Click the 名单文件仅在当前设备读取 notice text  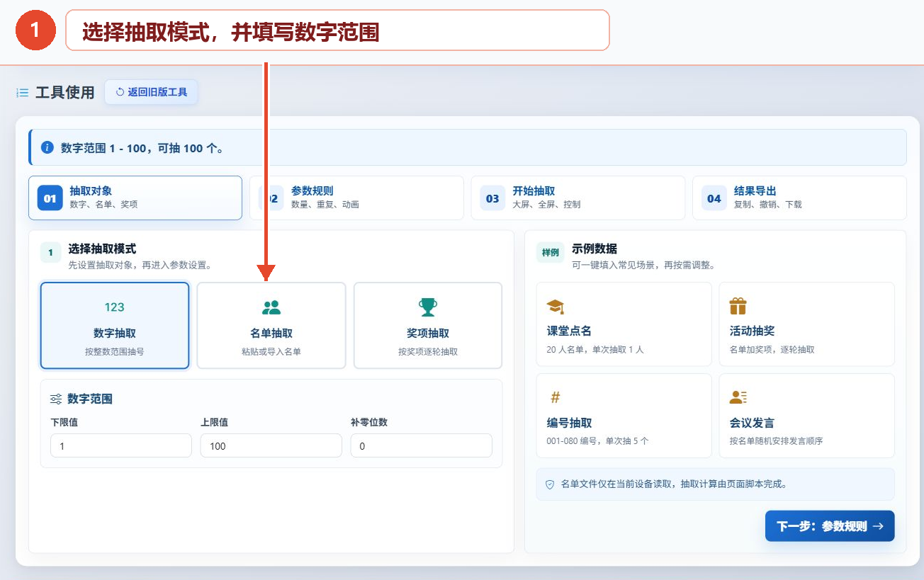point(674,484)
